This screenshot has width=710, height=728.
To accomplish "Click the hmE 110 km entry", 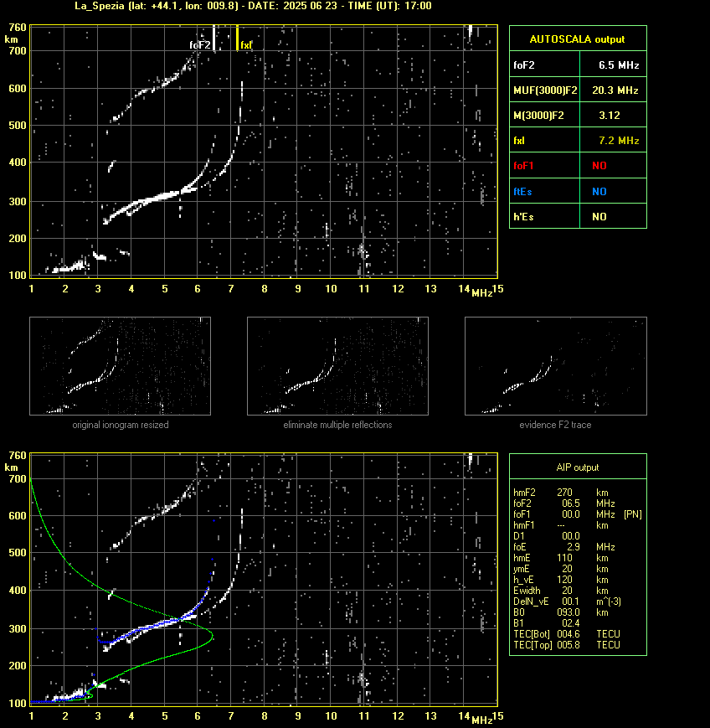I will point(561,558).
